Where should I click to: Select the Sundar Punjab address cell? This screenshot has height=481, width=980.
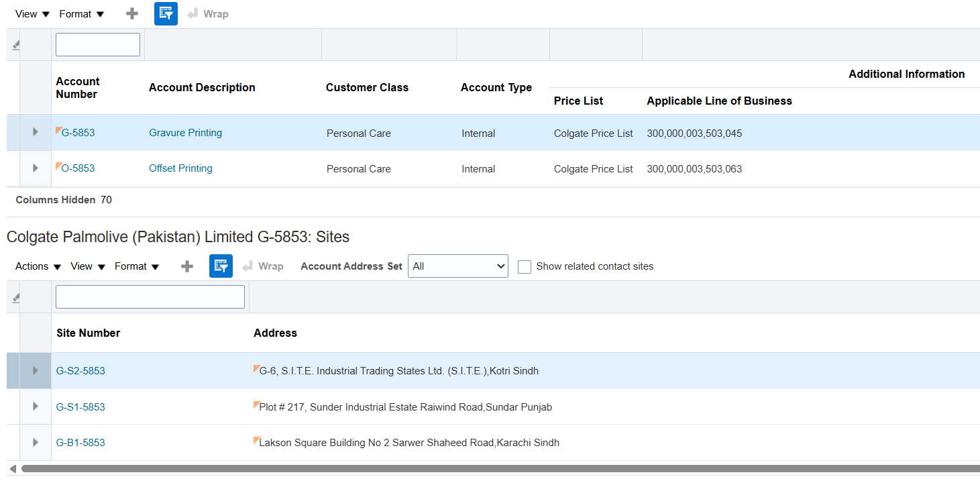405,407
